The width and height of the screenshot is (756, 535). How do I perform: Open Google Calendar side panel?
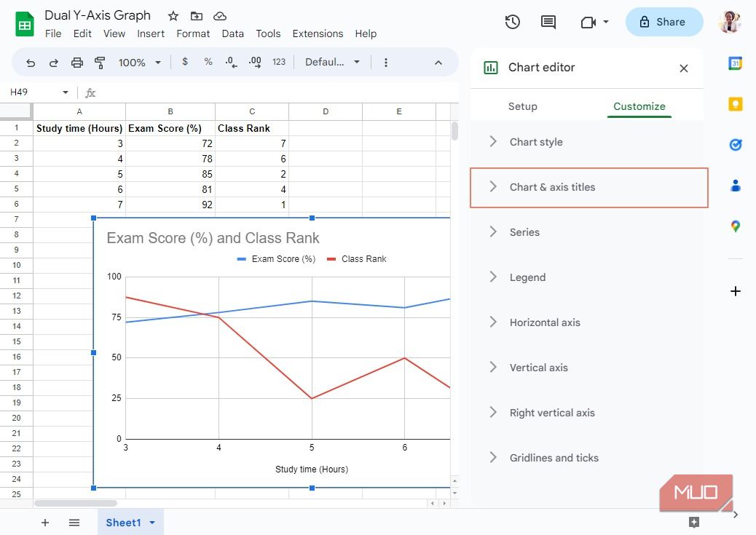coord(736,63)
